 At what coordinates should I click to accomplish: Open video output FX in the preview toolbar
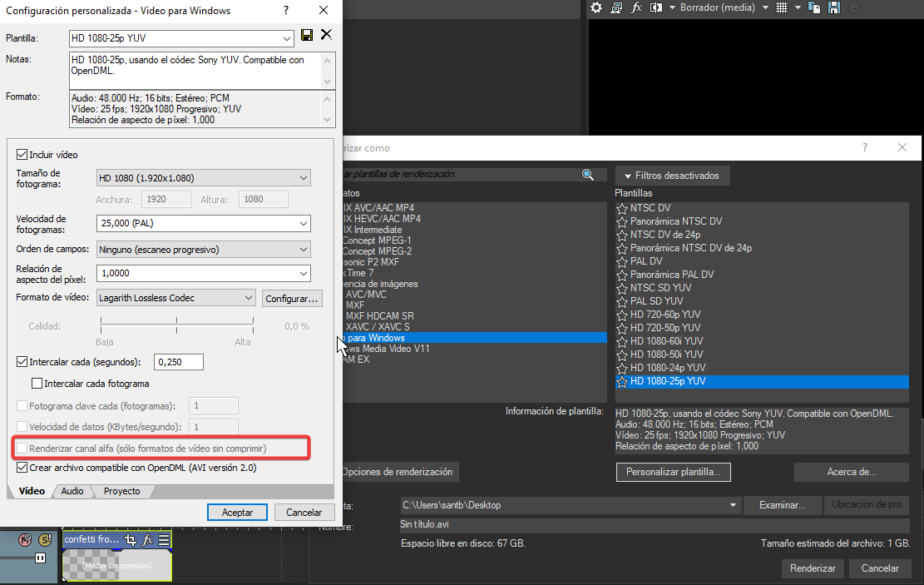click(x=636, y=7)
